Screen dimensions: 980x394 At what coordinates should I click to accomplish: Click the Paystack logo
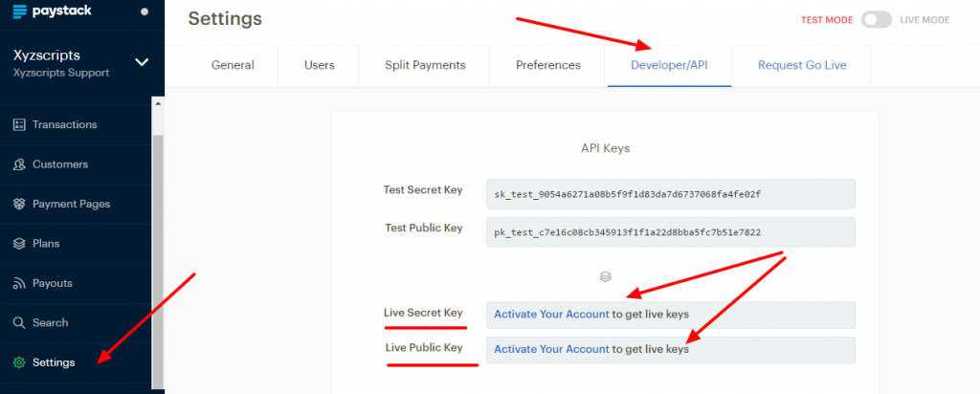[x=52, y=11]
